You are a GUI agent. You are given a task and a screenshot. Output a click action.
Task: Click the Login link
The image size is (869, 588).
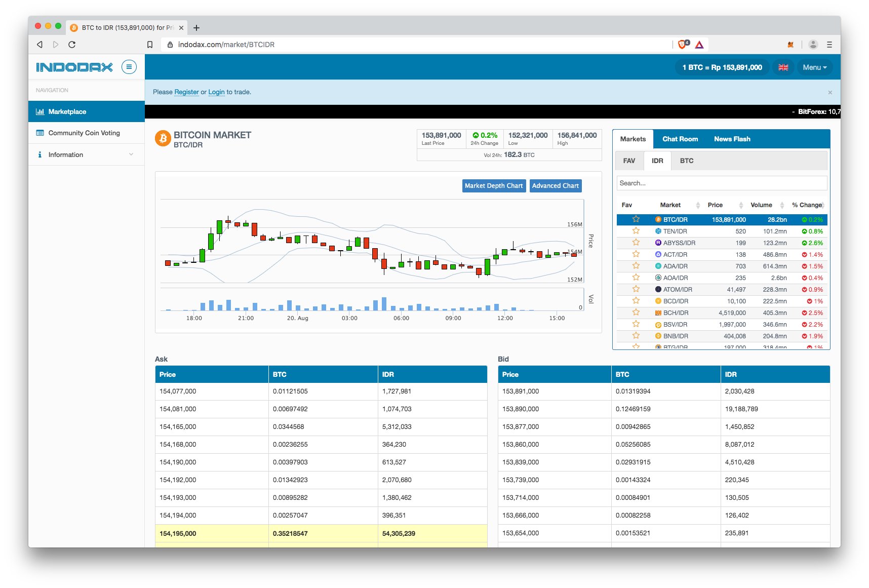coord(216,92)
